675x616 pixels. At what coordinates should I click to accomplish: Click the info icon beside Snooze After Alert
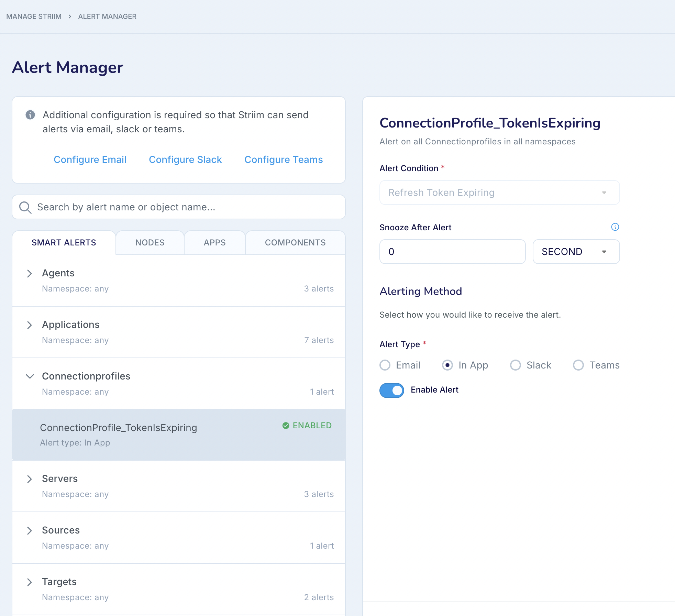615,227
